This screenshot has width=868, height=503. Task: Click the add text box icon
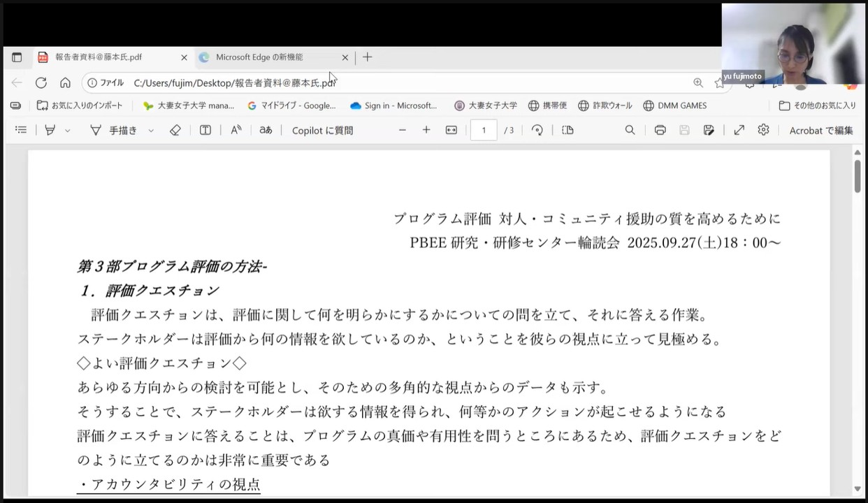click(205, 130)
